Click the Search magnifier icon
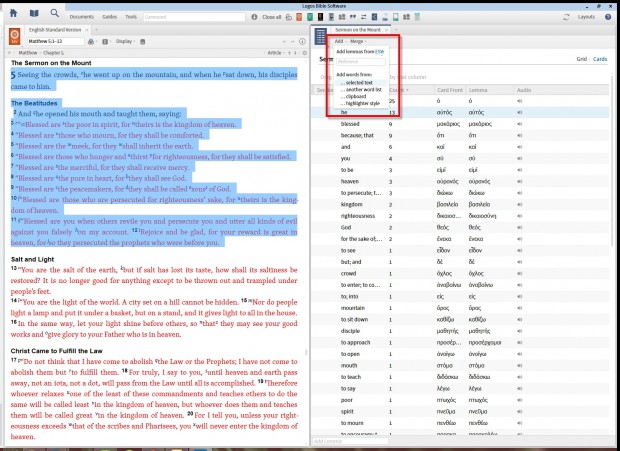The width and height of the screenshot is (620, 451). (x=56, y=15)
